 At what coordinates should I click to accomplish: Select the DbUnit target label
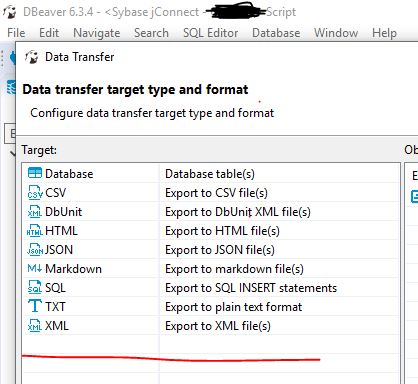pos(64,212)
